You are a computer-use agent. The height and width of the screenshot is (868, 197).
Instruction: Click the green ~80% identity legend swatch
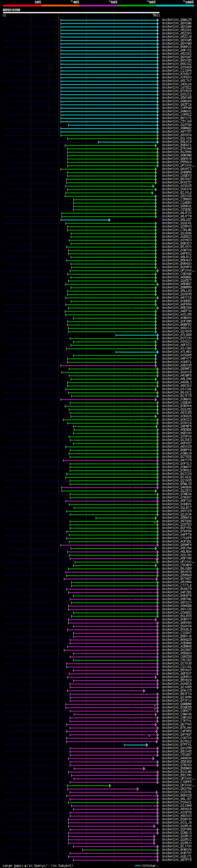137,6
